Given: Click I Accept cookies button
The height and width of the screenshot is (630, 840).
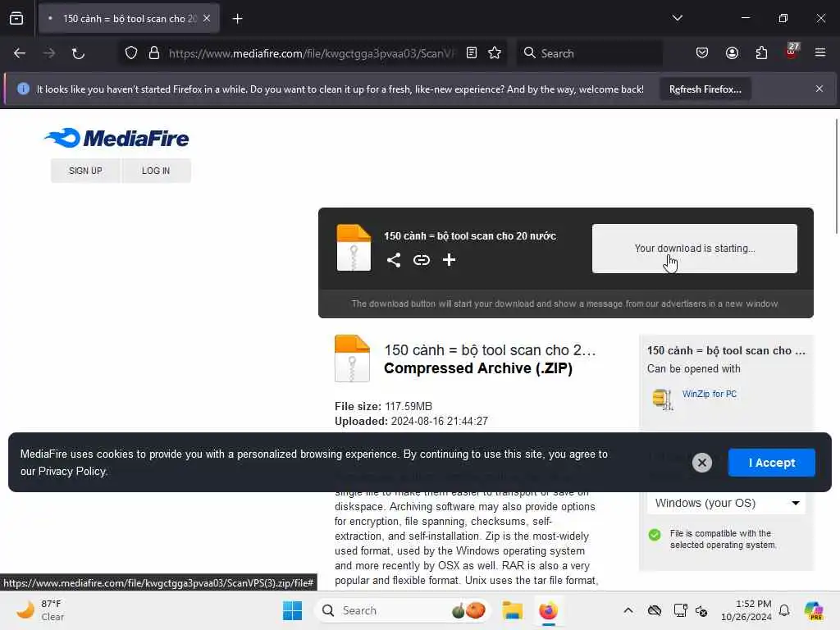Looking at the screenshot, I should (771, 463).
